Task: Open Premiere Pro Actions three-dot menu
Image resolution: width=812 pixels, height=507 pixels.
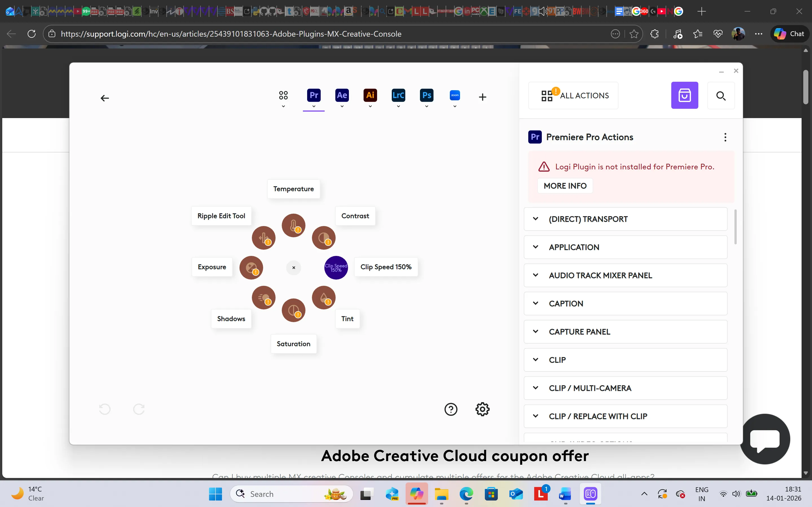Action: coord(725,137)
